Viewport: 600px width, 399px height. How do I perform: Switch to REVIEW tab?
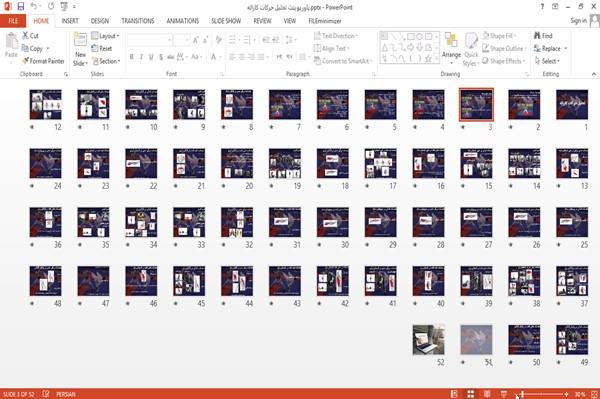(x=262, y=21)
